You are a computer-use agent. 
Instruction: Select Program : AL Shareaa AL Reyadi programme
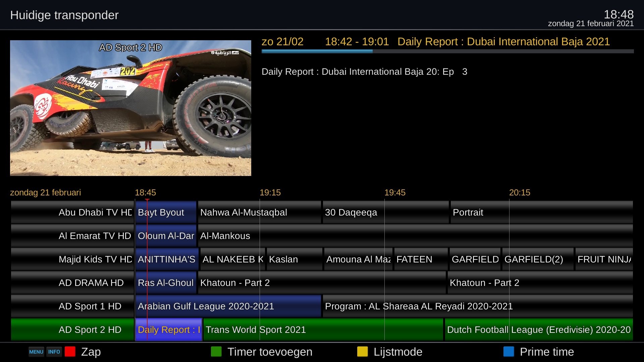[478, 306]
